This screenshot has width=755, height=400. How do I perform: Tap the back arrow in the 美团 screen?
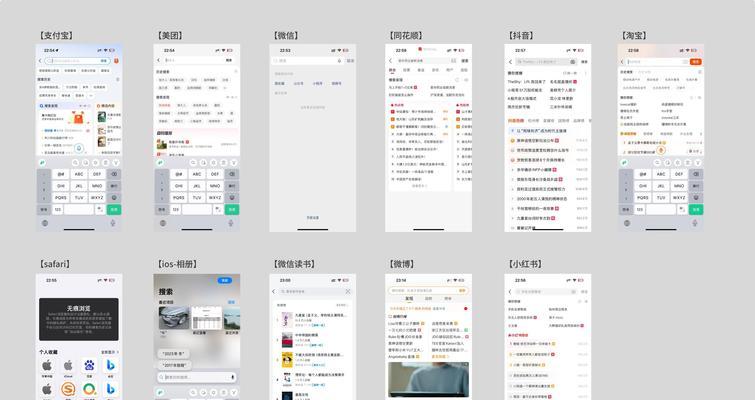pyautogui.click(x=158, y=60)
